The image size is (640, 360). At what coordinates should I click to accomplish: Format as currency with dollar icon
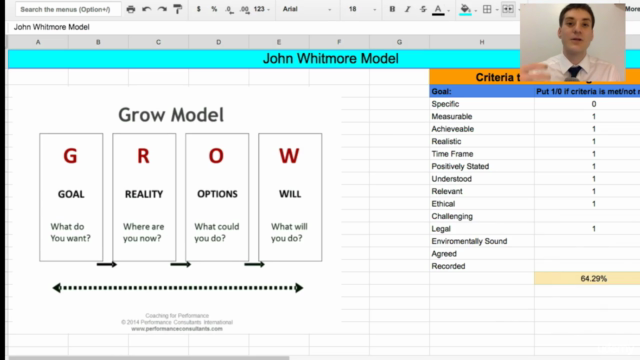(199, 9)
